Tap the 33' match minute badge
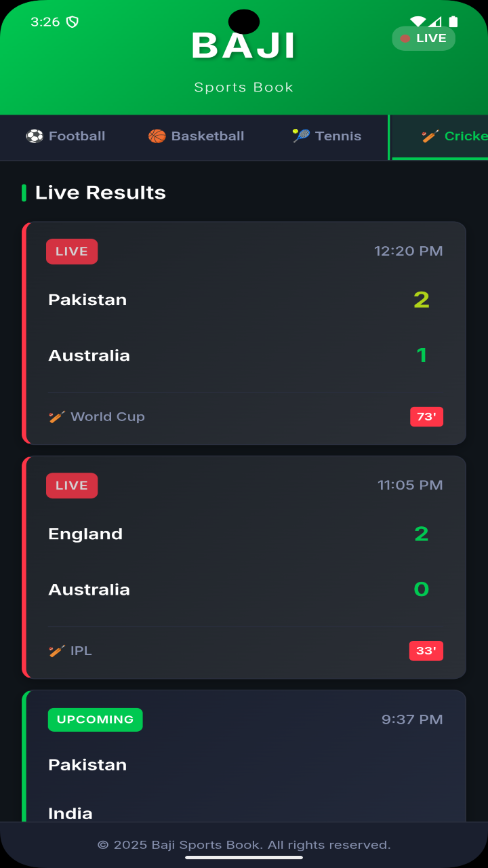Screen dimensions: 488x868 (426, 651)
